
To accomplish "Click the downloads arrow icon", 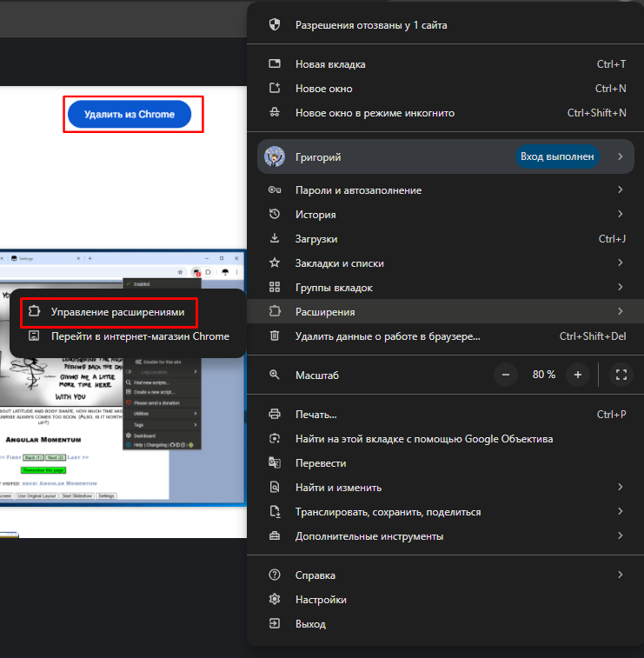I will [x=275, y=239].
